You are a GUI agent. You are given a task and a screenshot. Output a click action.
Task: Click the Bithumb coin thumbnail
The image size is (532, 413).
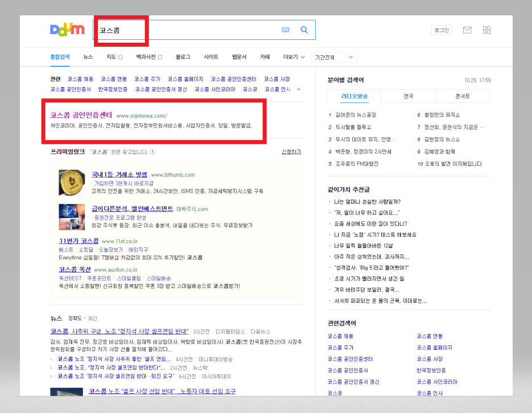click(72, 183)
